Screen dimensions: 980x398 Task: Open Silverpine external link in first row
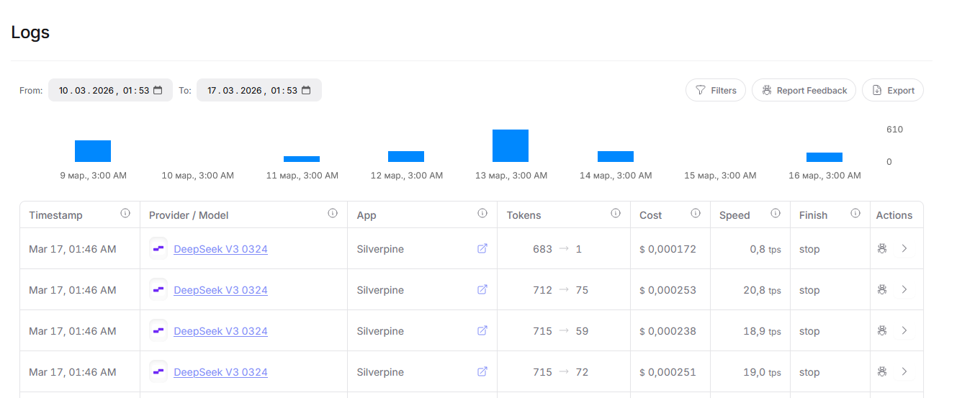pyautogui.click(x=482, y=248)
